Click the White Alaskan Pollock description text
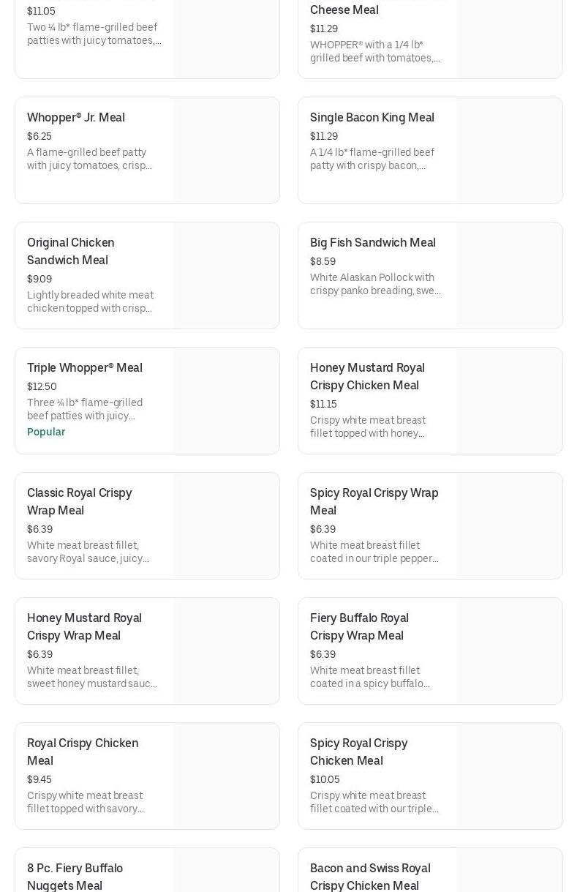The height and width of the screenshot is (892, 588). click(375, 284)
